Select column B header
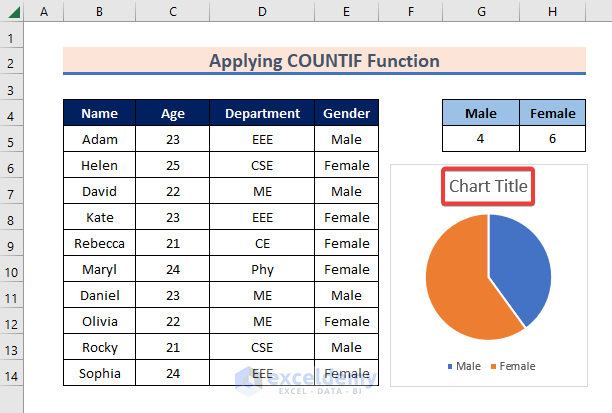The image size is (612, 413). 100,11
